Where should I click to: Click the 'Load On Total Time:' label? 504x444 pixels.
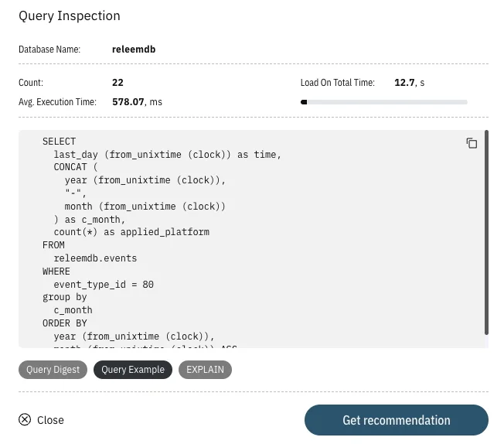pos(338,83)
